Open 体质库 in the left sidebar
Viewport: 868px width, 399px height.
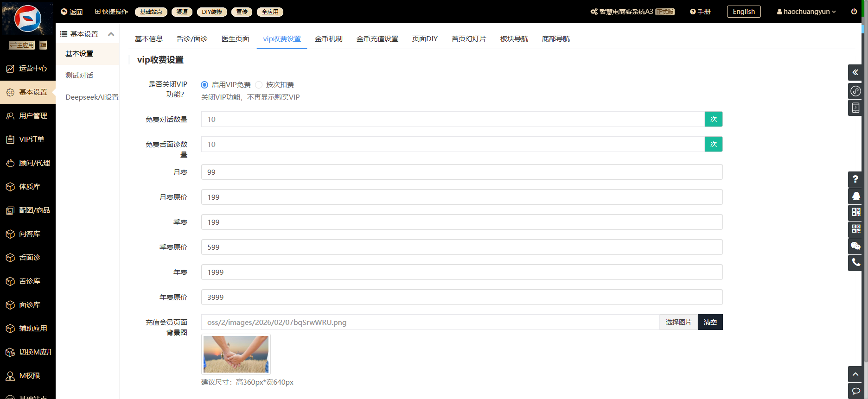28,187
